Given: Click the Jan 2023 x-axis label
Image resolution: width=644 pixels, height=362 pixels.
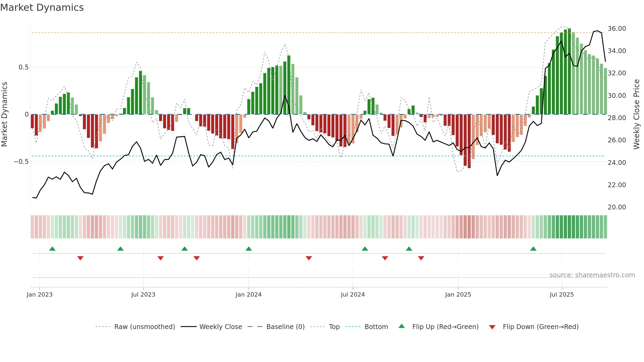Looking at the screenshot, I should (39, 294).
